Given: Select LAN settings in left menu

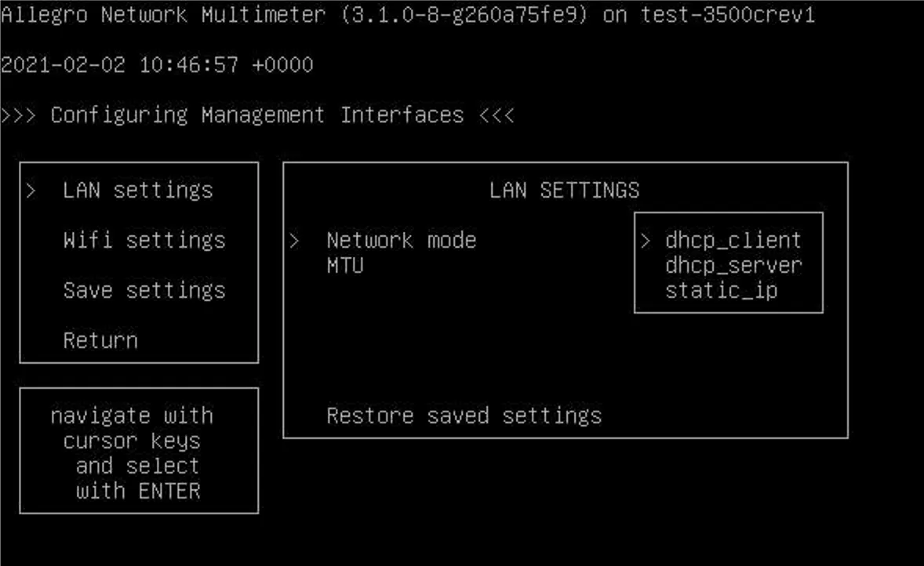Looking at the screenshot, I should (137, 190).
